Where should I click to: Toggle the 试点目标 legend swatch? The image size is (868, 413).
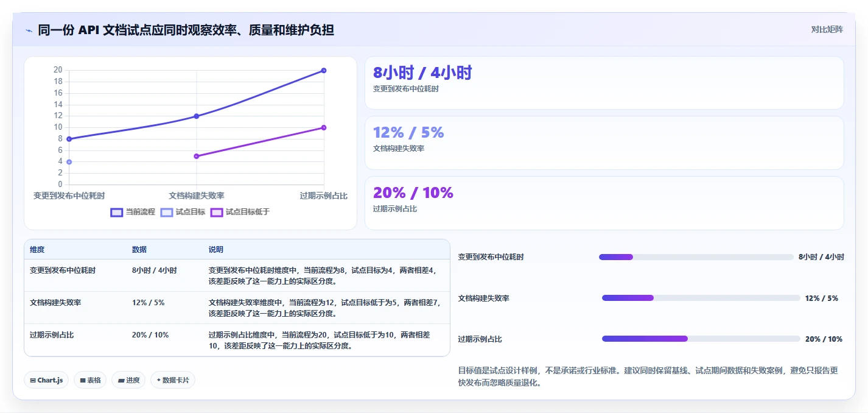(x=167, y=212)
